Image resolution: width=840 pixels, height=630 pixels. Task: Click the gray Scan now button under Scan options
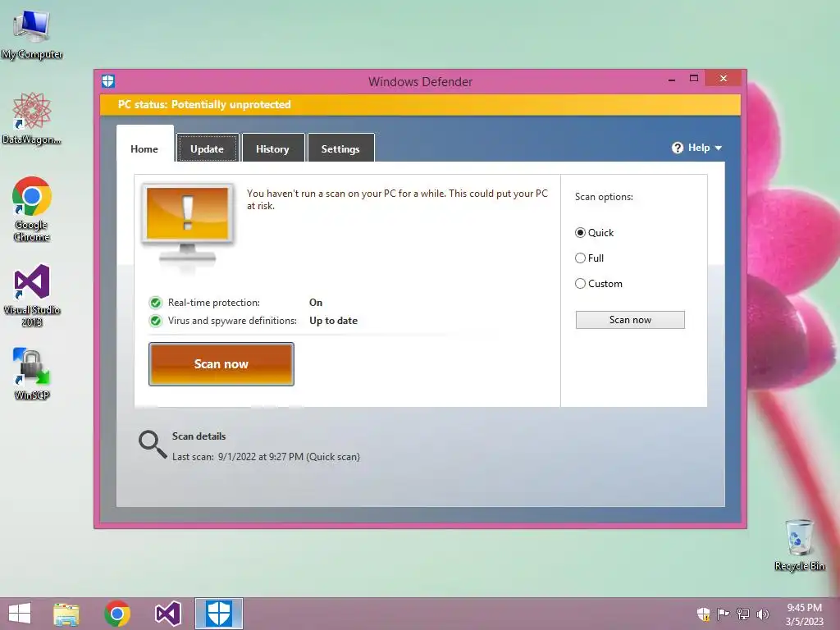[x=630, y=320]
